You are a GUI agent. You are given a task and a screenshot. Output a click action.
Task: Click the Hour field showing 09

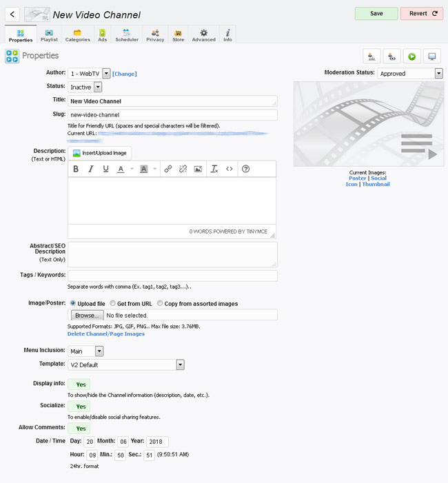tap(92, 455)
